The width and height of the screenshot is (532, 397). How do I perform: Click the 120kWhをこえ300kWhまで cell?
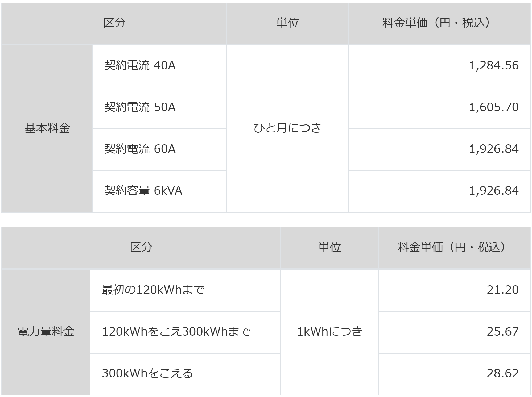(185, 332)
